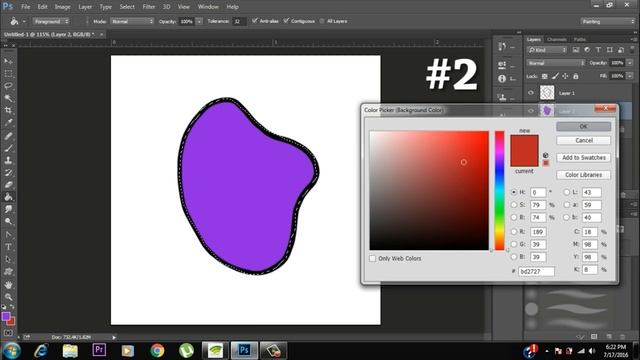Screen dimensions: 640x360
Task: Open Color Libraries
Action: (x=584, y=175)
